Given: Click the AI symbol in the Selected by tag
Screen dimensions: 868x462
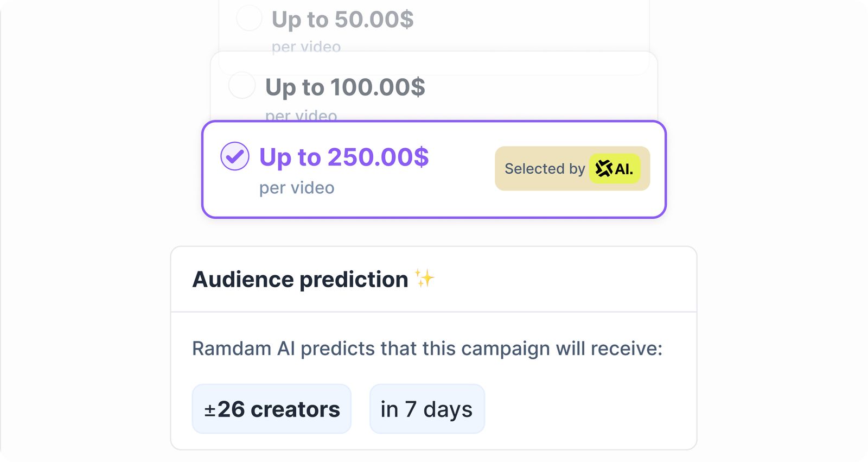Looking at the screenshot, I should pos(604,169).
